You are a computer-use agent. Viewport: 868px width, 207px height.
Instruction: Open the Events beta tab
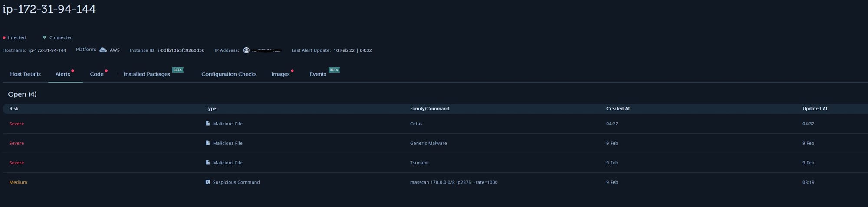(318, 74)
